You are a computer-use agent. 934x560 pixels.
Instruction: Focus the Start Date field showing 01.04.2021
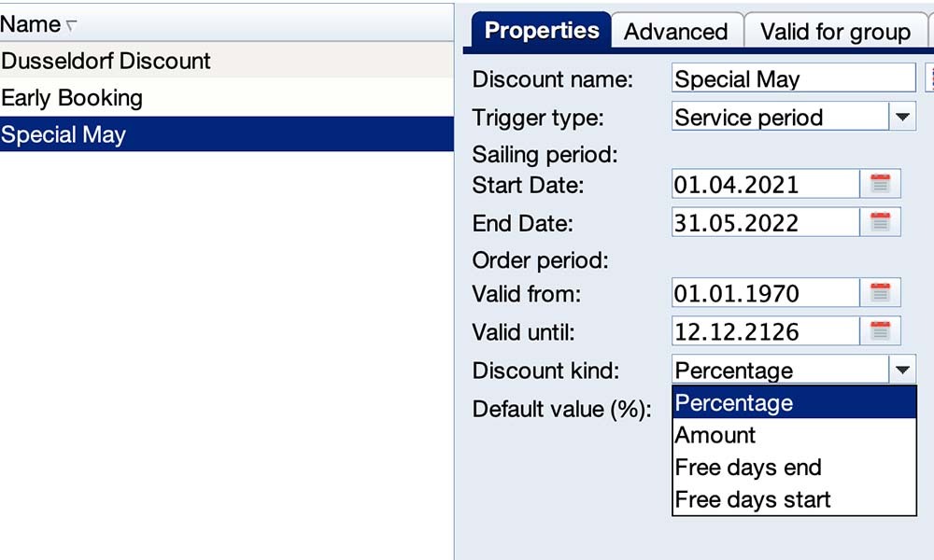(764, 185)
